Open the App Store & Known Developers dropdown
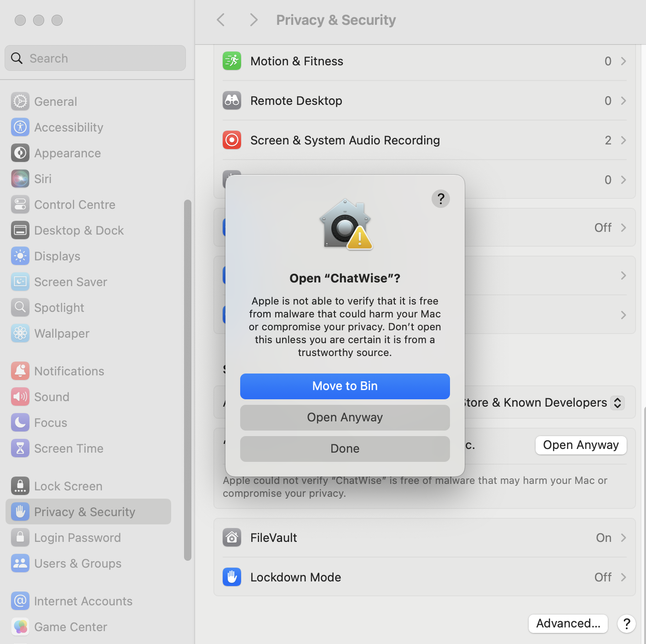This screenshot has height=644, width=646. point(617,402)
